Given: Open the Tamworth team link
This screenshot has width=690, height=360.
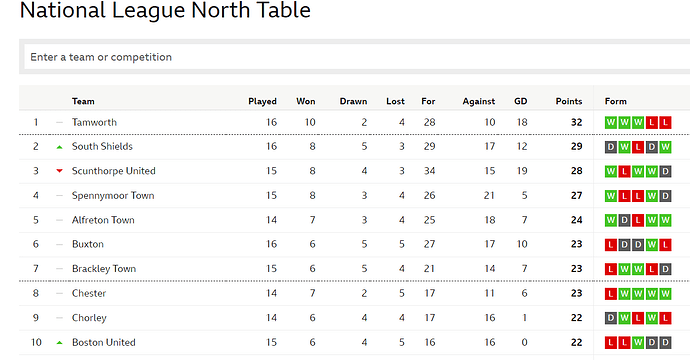Looking at the screenshot, I should click(94, 122).
